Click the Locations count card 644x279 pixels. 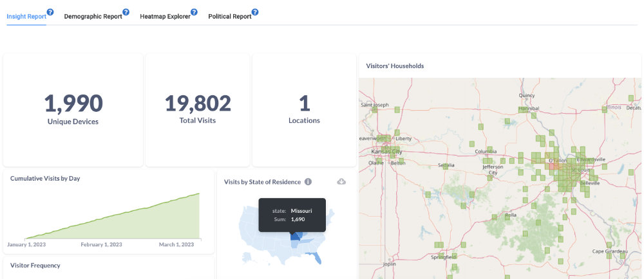(304, 109)
